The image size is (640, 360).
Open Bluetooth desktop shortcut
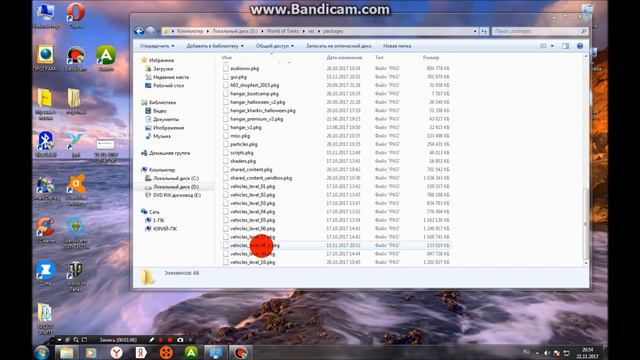click(46, 144)
